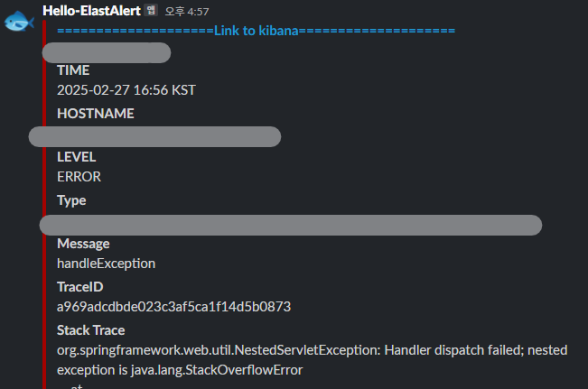
Task: Click the handleException message text
Action: coord(106,264)
